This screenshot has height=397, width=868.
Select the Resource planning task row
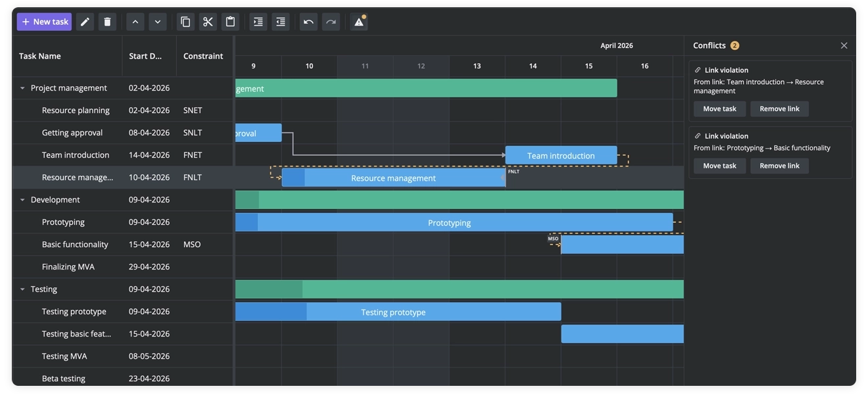[123, 110]
